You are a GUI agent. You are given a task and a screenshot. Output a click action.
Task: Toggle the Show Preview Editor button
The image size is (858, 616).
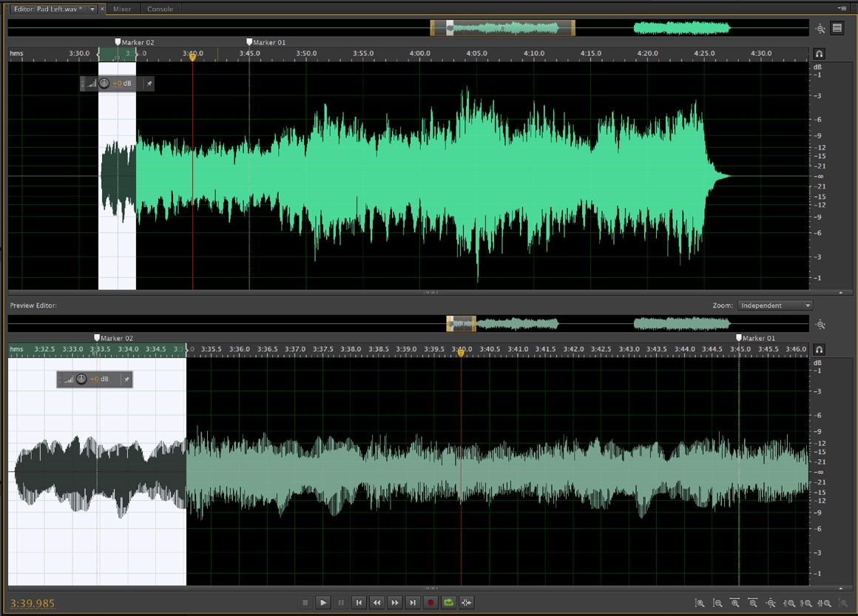(837, 28)
